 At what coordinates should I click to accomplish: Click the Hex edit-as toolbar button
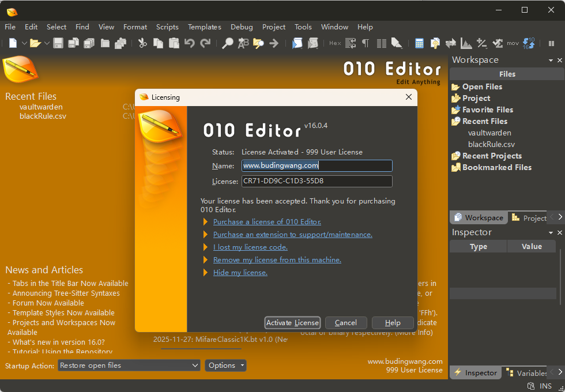[x=335, y=43]
